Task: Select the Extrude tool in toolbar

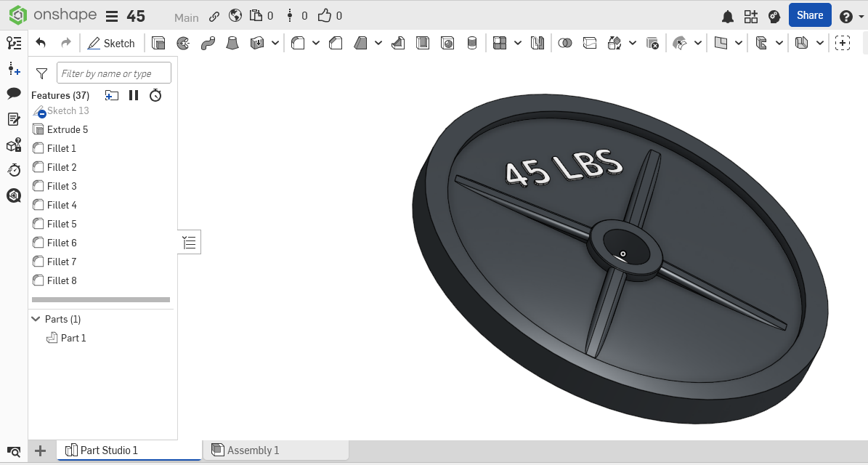Action: tap(158, 44)
